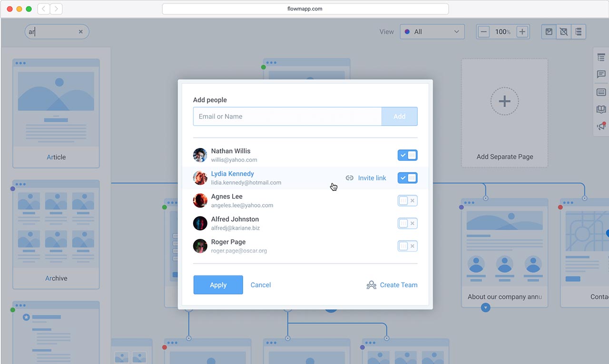Open comments from the right sidebar
The height and width of the screenshot is (364, 609).
[601, 75]
